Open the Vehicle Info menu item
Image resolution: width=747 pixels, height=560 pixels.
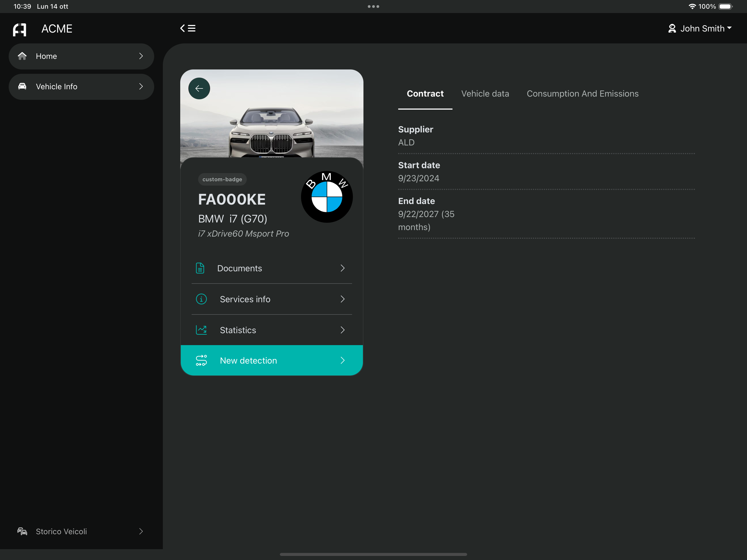pyautogui.click(x=81, y=87)
